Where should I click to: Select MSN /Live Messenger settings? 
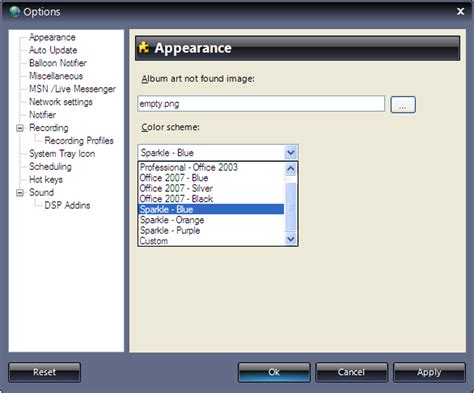pyautogui.click(x=72, y=89)
